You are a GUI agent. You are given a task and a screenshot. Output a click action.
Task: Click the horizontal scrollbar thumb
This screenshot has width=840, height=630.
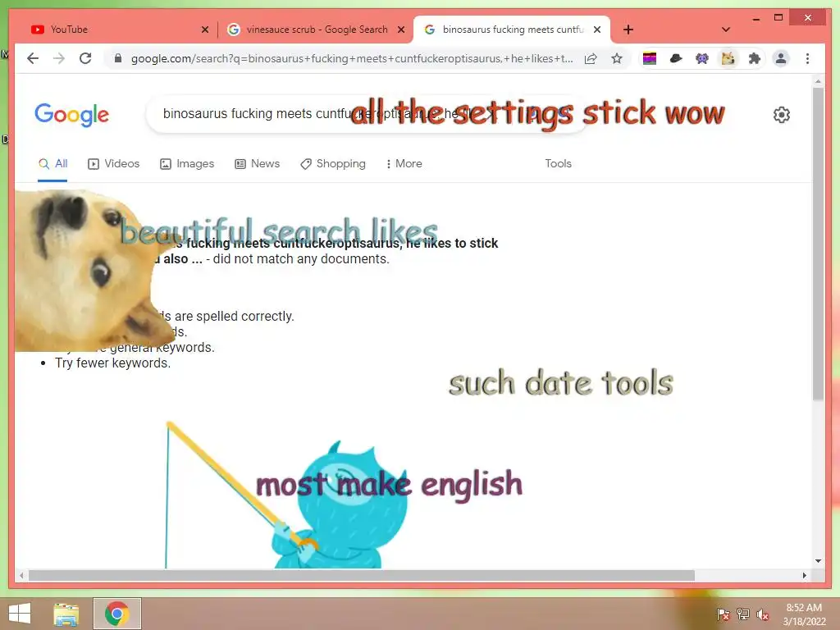coord(362,575)
